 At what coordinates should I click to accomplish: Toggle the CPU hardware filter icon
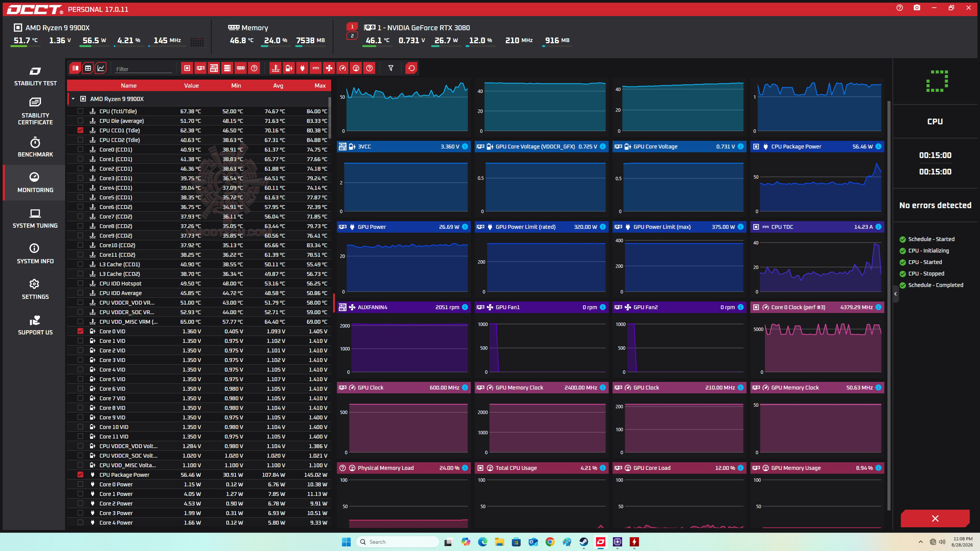(187, 68)
